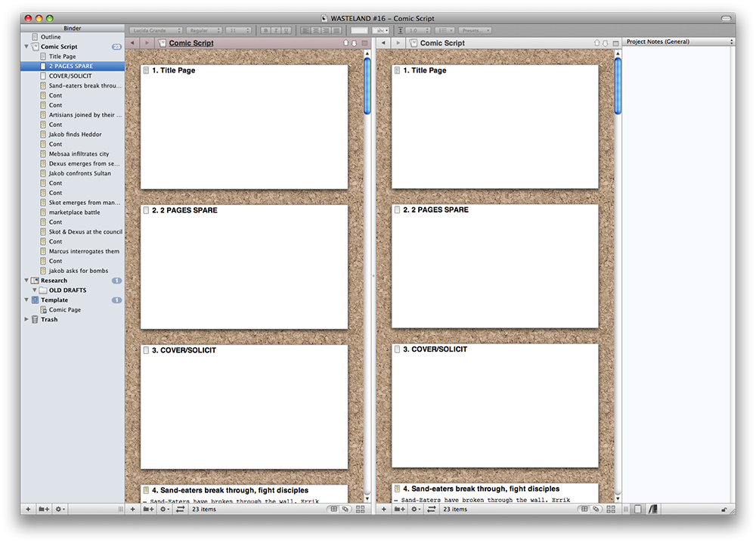756x543 pixels.
Task: Collapse the Comic Script folder in Binder
Action: pos(27,47)
